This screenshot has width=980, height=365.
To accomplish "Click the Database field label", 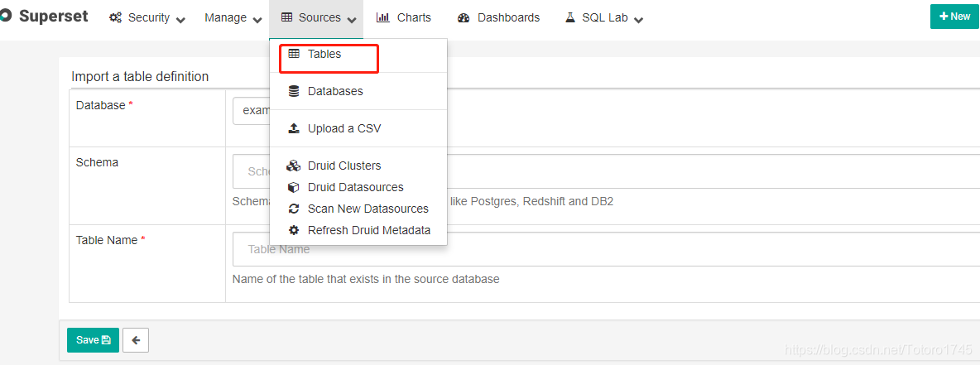I will (x=101, y=106).
